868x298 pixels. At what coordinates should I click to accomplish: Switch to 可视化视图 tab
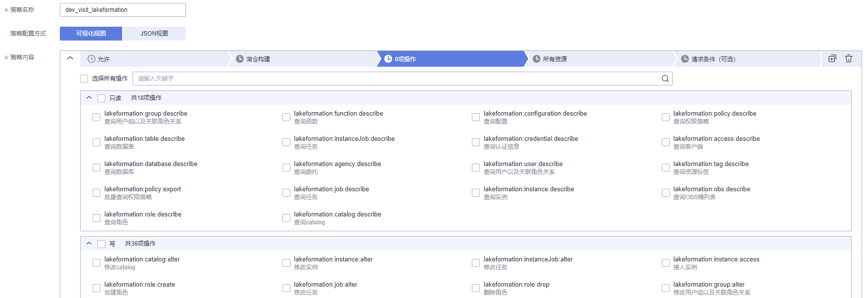(x=91, y=34)
